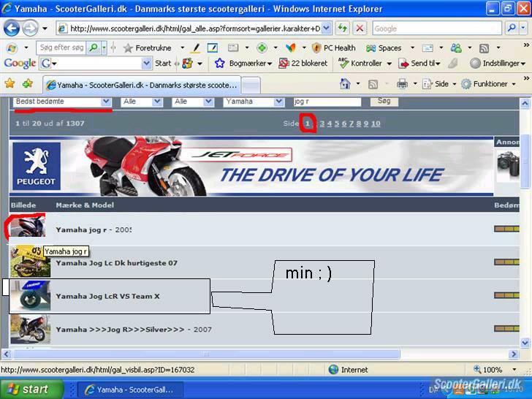Click the browser Back arrow button
Viewport: 532px width, 399px height.
[12, 28]
